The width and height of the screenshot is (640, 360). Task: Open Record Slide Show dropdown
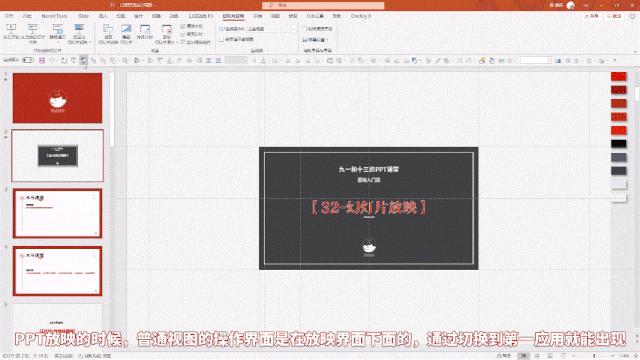(166, 33)
